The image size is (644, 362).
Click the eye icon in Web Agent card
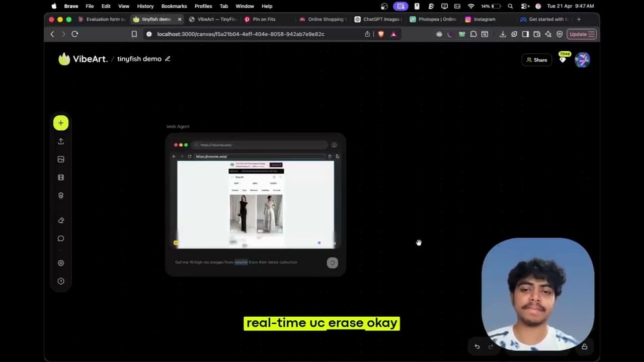pos(334,145)
